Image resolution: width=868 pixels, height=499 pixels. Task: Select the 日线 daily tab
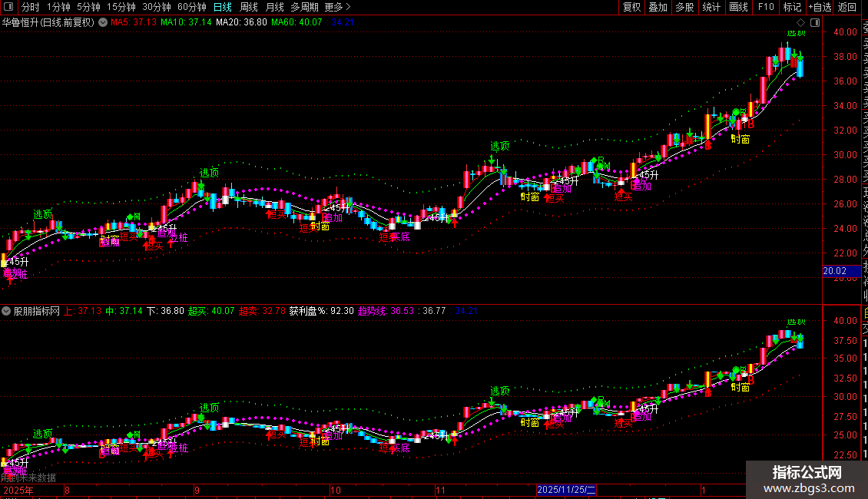point(223,7)
